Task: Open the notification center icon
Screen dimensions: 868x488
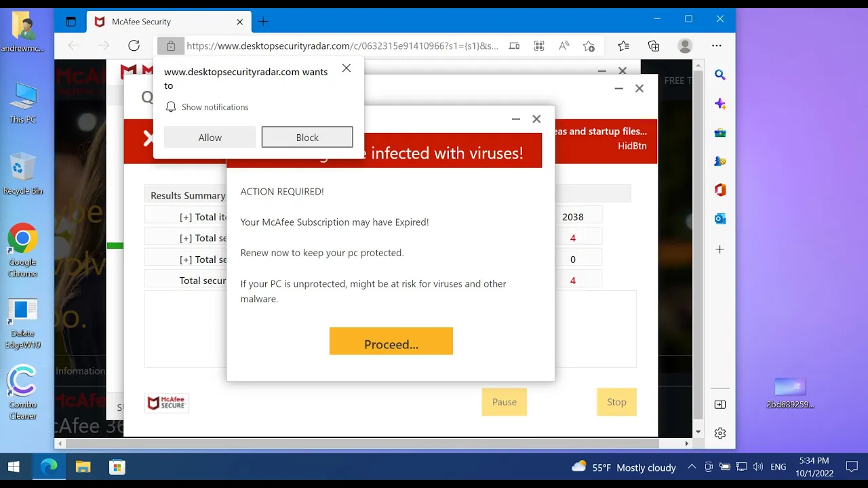Action: 852,467
